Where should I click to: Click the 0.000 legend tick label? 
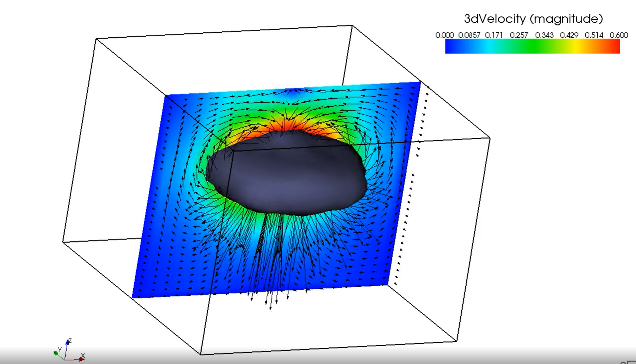click(444, 35)
